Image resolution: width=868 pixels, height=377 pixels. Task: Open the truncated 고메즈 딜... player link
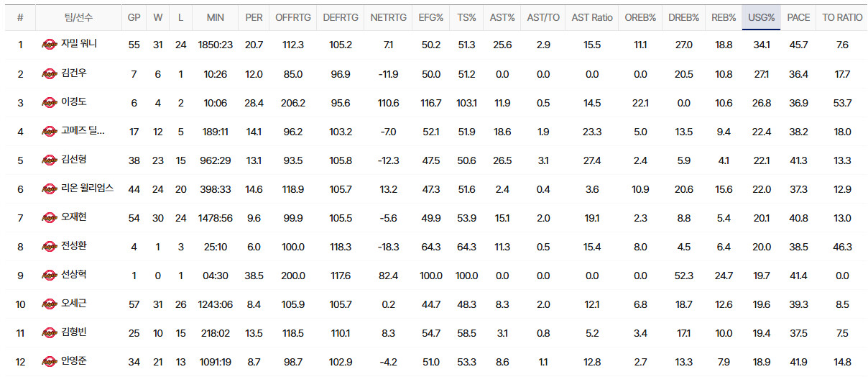point(83,131)
